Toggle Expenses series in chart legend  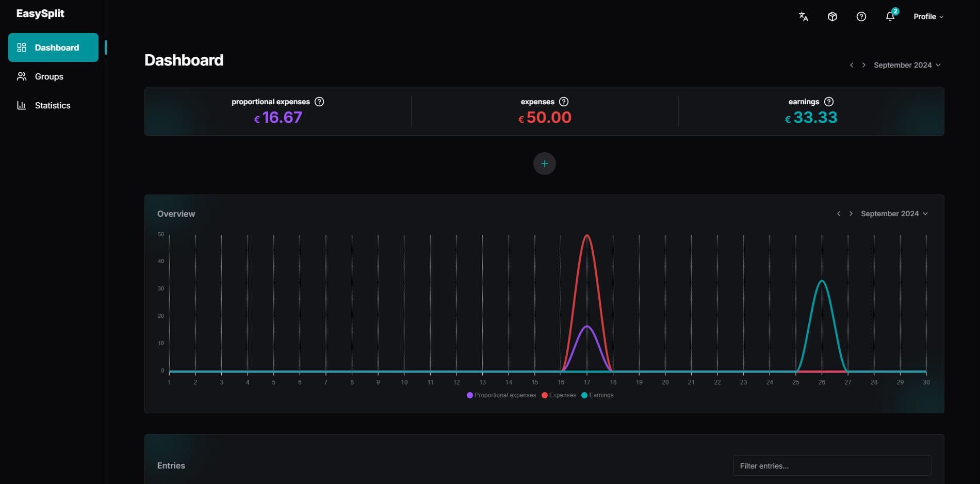coord(559,395)
